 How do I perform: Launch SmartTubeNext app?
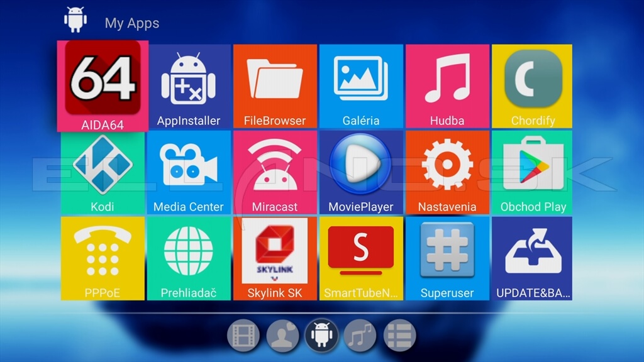click(x=361, y=258)
